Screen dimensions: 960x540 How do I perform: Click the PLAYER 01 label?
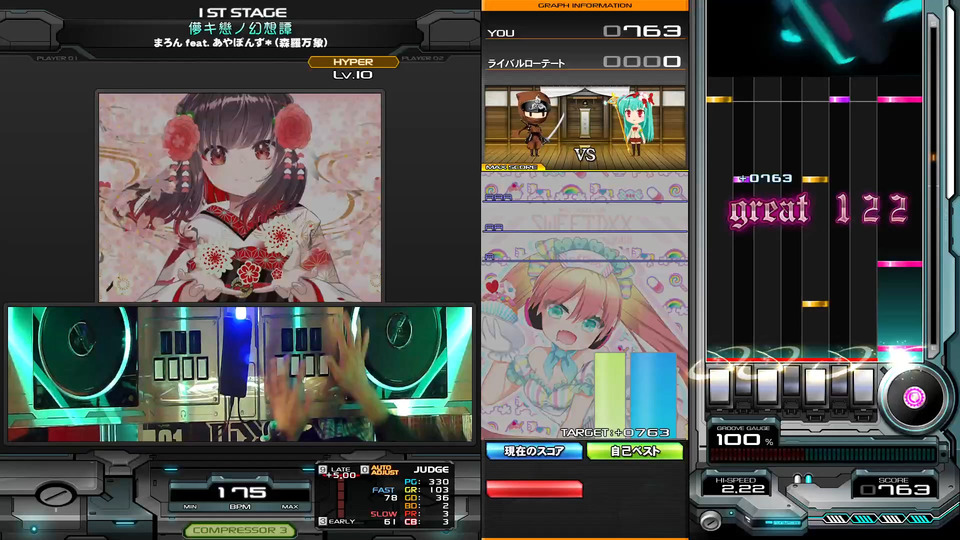pos(57,58)
